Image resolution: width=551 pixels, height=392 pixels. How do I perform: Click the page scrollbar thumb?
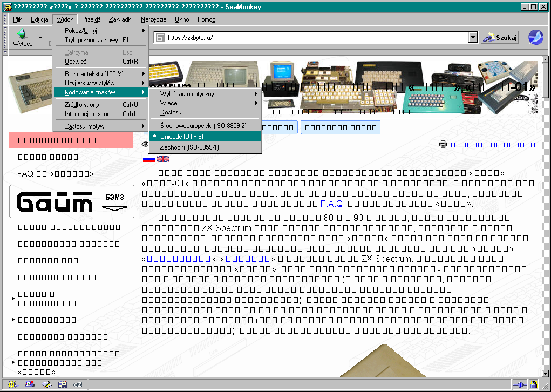pyautogui.click(x=545, y=80)
